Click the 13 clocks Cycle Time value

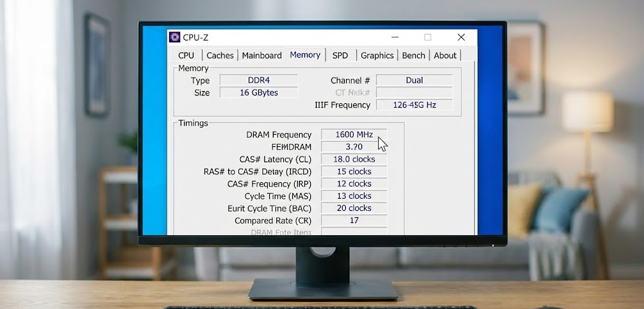[354, 196]
